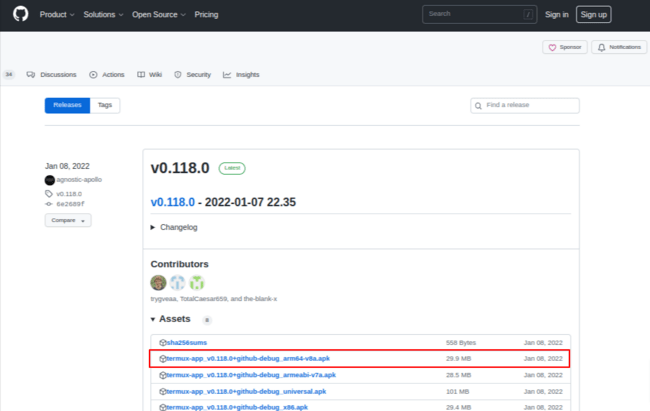Open commit 6e2689f link
The width and height of the screenshot is (650, 411).
(70, 204)
